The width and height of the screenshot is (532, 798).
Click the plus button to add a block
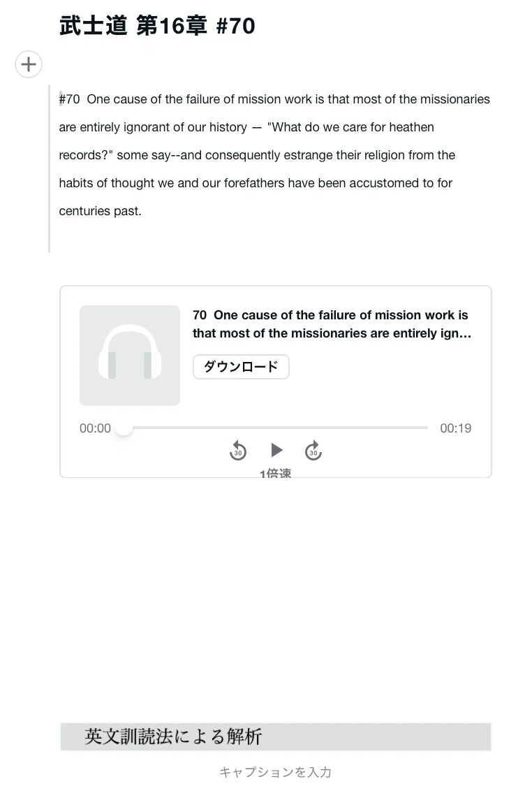click(29, 64)
